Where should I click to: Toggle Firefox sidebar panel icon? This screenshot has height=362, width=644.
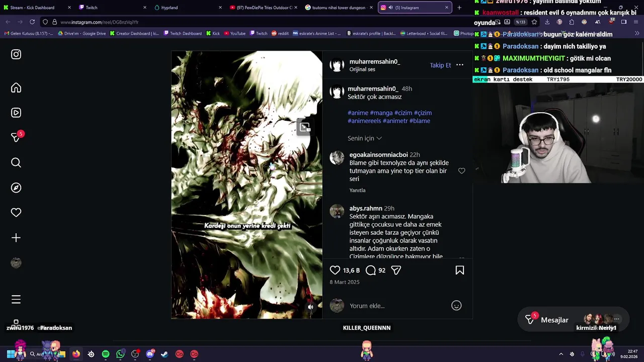point(624,22)
